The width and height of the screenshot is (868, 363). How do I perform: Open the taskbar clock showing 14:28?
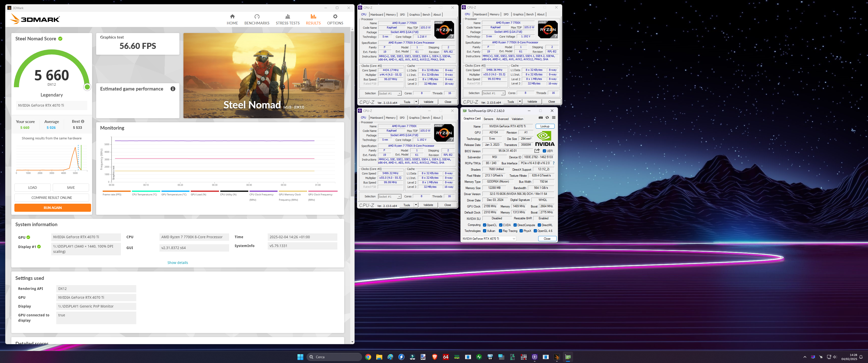(849, 357)
